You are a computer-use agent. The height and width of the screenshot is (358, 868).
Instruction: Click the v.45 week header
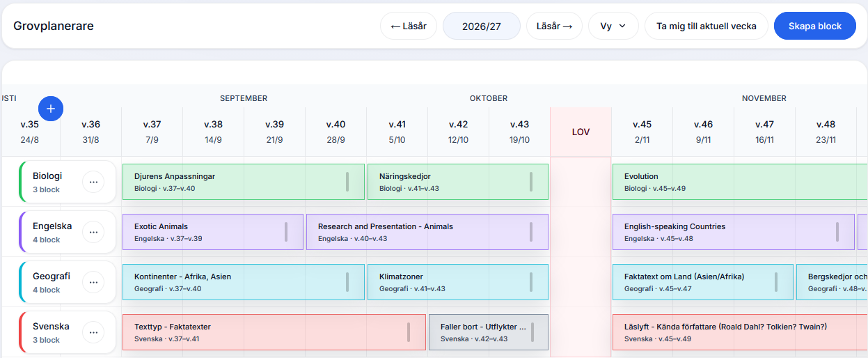click(x=642, y=132)
